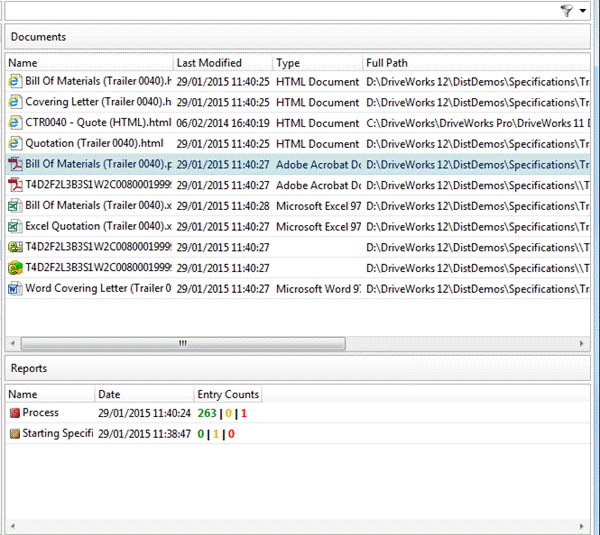Click the Process report icon
Screen dimensions: 600x535
pyautogui.click(x=14, y=413)
